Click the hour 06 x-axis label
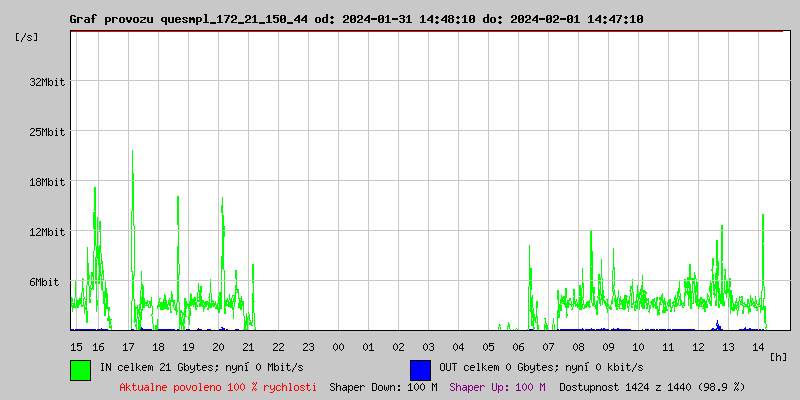This screenshot has height=400, width=800. 518,346
